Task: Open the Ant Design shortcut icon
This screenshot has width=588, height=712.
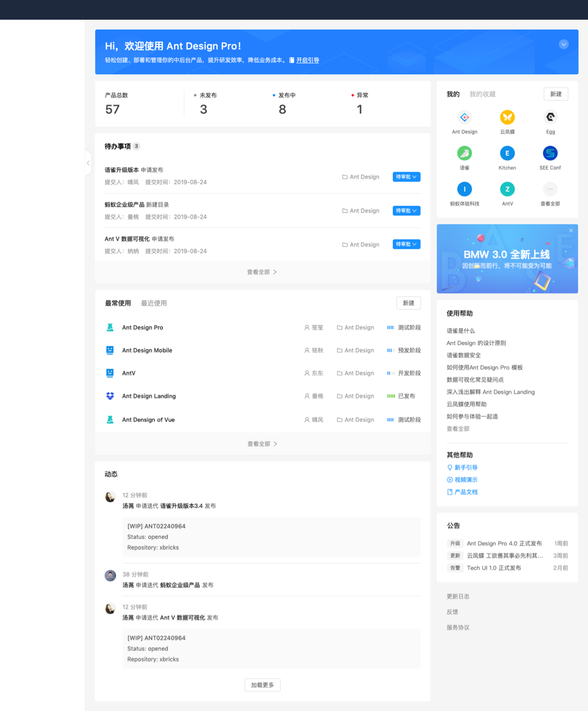Action: (466, 117)
